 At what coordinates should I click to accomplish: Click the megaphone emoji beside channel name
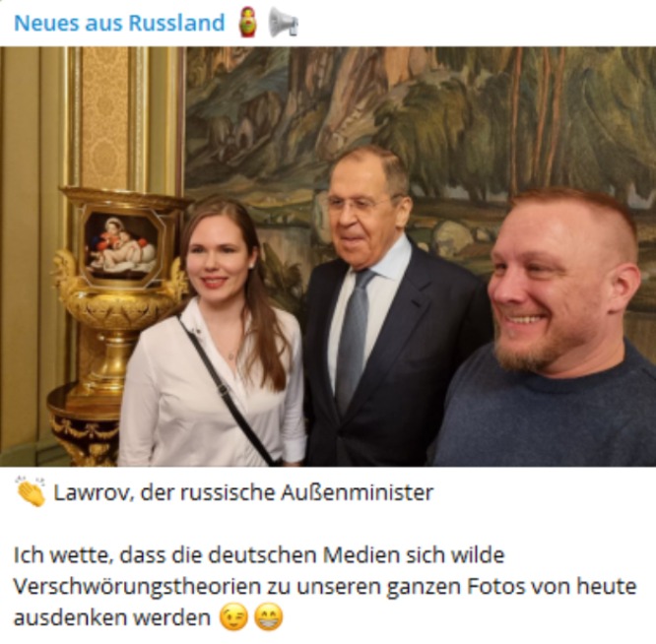click(x=284, y=23)
